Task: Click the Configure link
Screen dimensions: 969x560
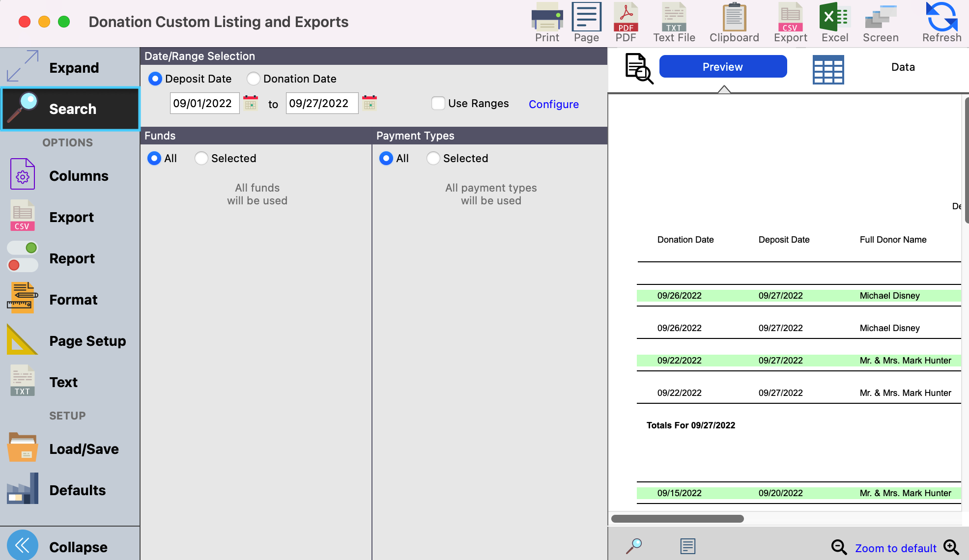Action: (x=554, y=104)
